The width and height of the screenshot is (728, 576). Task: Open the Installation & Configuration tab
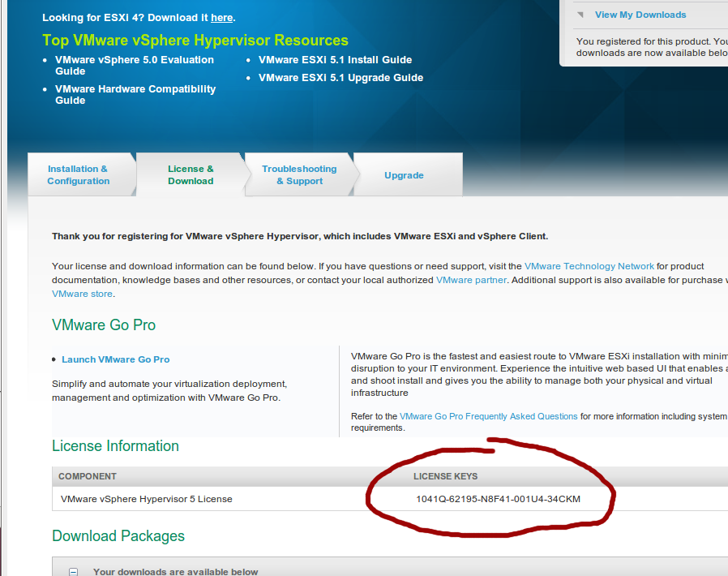tap(79, 174)
